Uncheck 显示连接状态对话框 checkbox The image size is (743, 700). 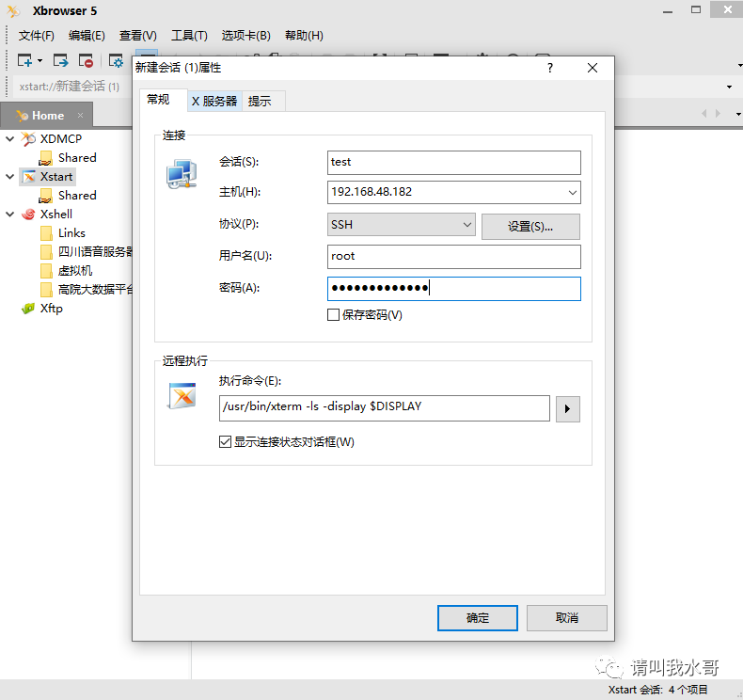click(x=225, y=441)
